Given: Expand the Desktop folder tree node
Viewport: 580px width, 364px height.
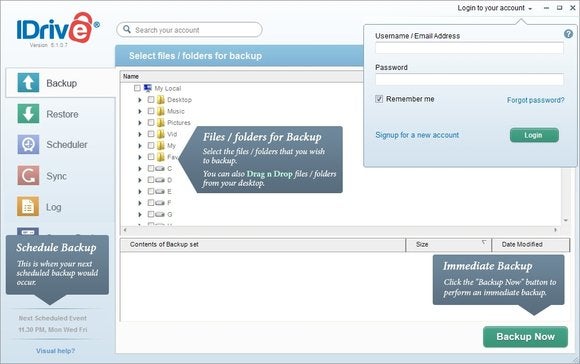Looking at the screenshot, I should 140,100.
